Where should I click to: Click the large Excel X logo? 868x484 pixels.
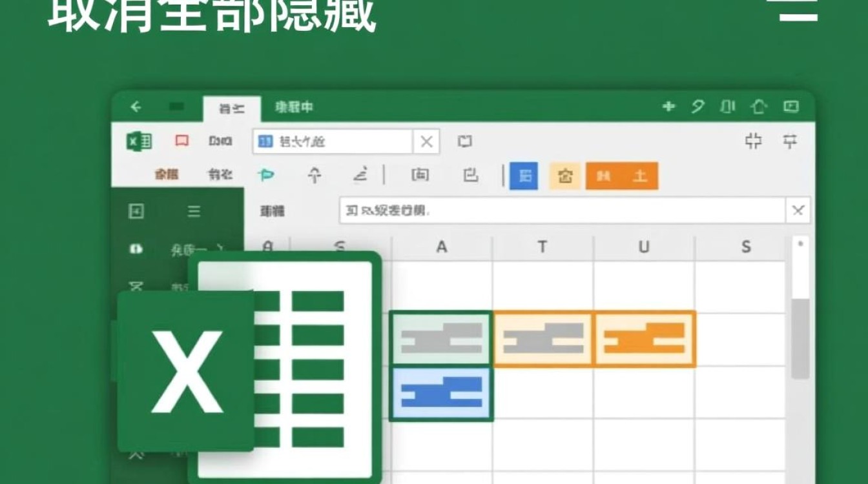pyautogui.click(x=187, y=371)
